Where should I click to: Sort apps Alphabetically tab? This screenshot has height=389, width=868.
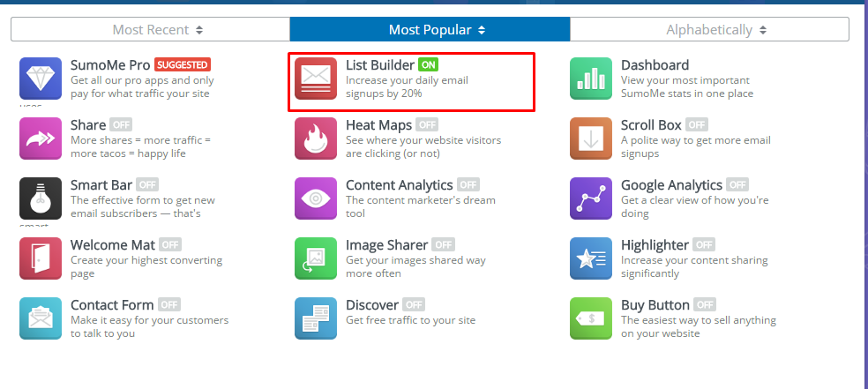point(709,29)
